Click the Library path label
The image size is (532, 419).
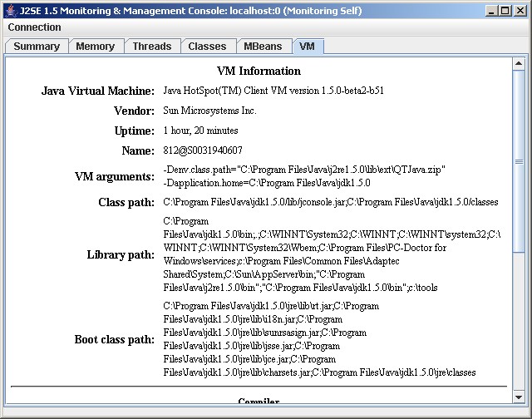[121, 254]
